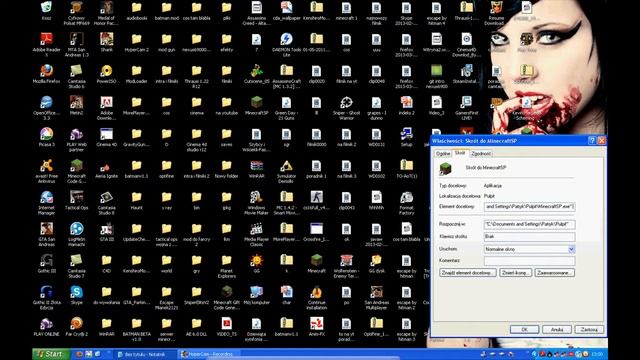
Task: Select the Windows Movie Maker shortcut
Action: [x=256, y=202]
